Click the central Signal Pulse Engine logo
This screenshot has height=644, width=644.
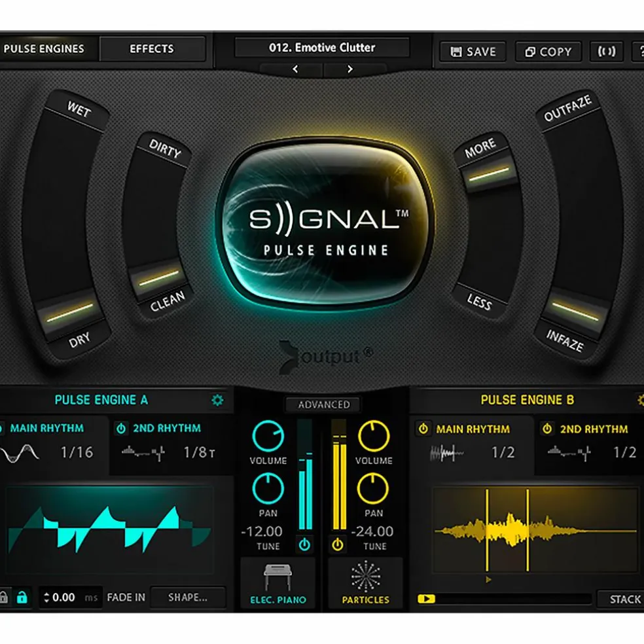tap(325, 224)
